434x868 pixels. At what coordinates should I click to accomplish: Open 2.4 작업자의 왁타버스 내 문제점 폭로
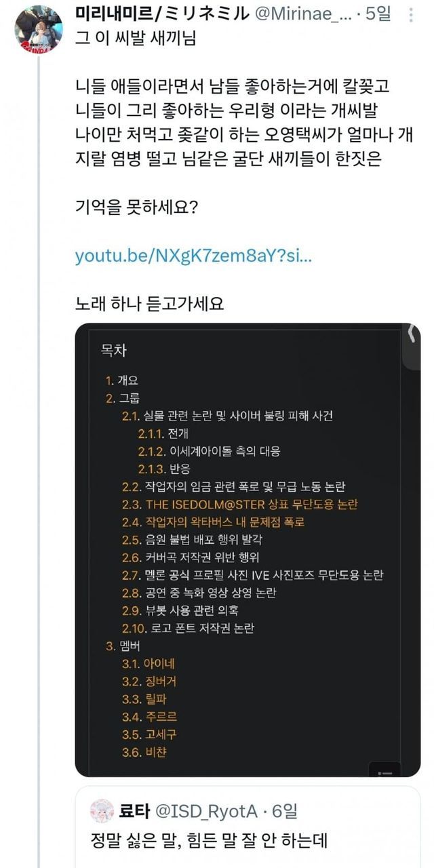pos(214,522)
